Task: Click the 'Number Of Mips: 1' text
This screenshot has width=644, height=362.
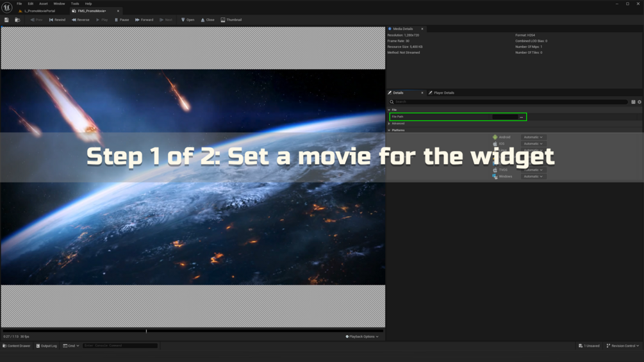Action: coord(529,47)
